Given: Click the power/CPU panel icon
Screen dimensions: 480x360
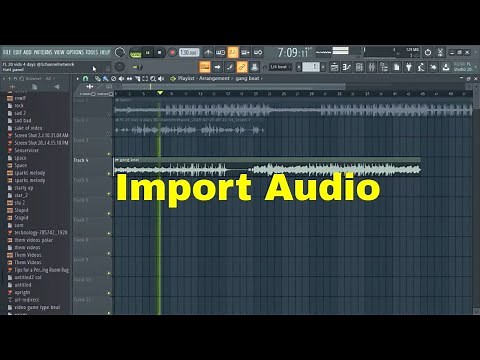Looking at the screenshot, I should [428, 52].
